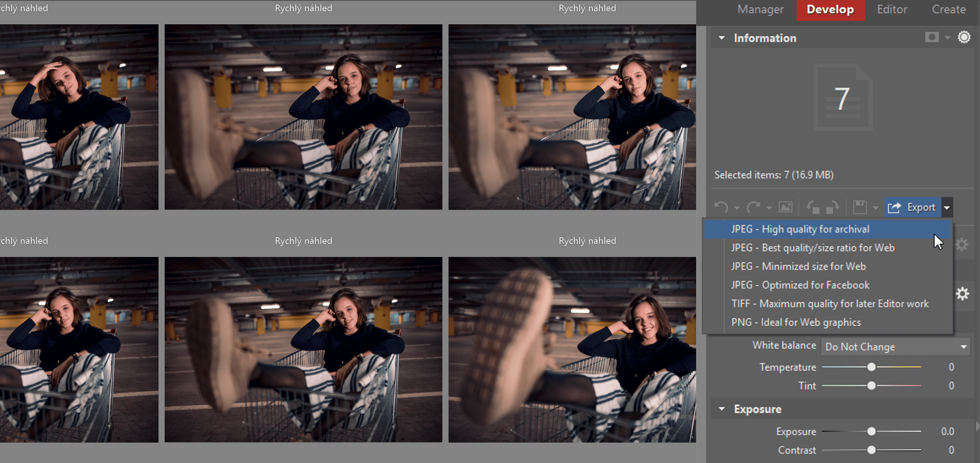Viewport: 980px width, 463px height.
Task: Select the top-right shopping cart photo
Action: pyautogui.click(x=572, y=117)
